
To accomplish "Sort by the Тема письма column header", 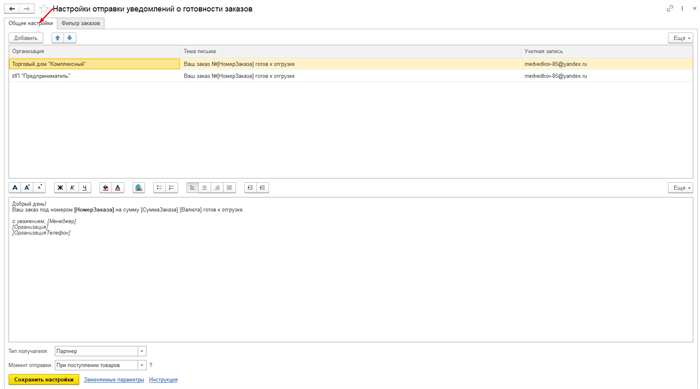I will [x=351, y=51].
